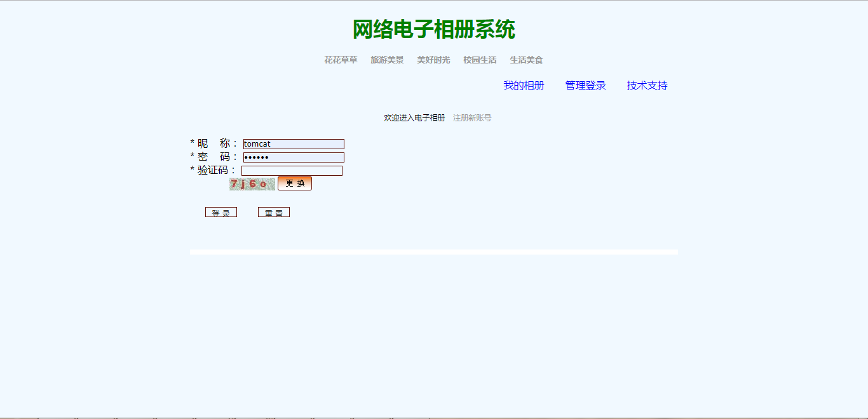The image size is (868, 419).
Task: Focus the 昵称 field containing tomcat
Action: point(294,144)
